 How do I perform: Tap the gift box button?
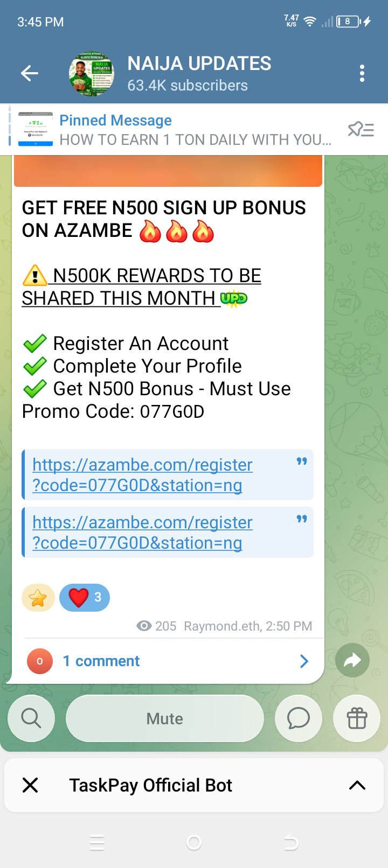357,718
